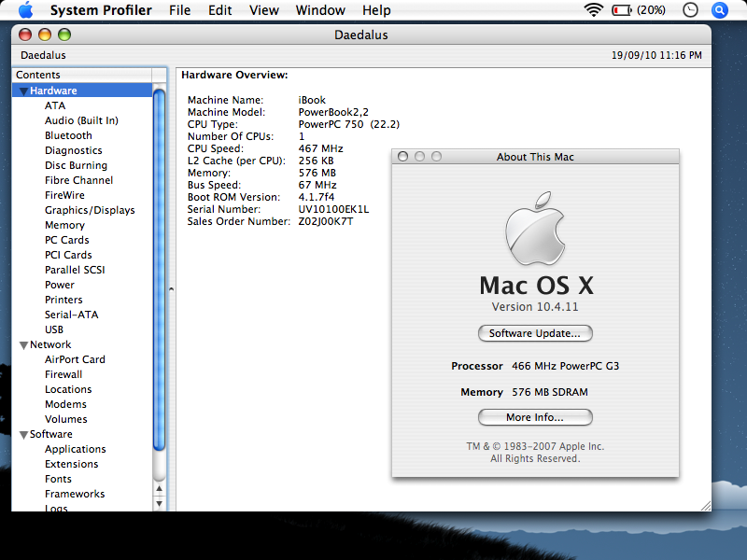This screenshot has width=747, height=560.
Task: Select Serial-ATA item
Action: pyautogui.click(x=72, y=315)
